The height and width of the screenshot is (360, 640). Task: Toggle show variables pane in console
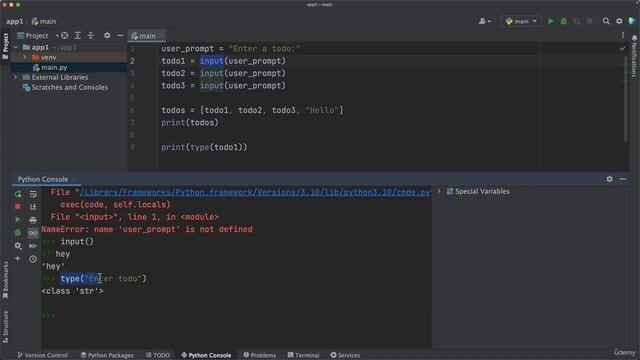pyautogui.click(x=33, y=233)
